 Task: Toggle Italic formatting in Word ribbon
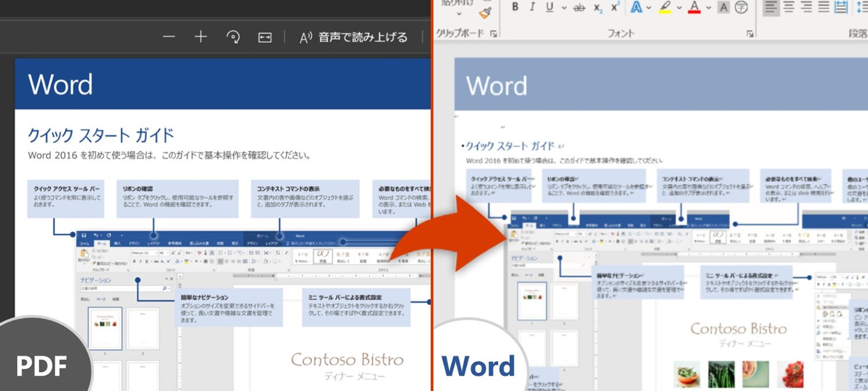point(532,8)
